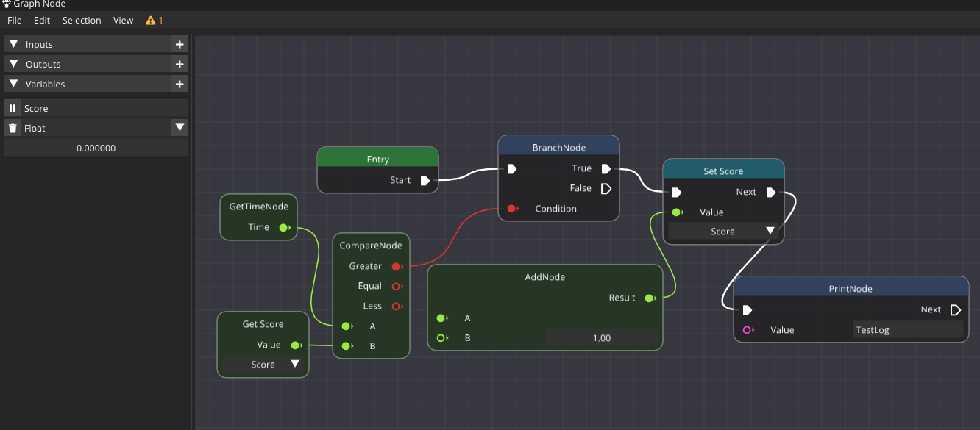Viewport: 980px width, 430px height.
Task: Click the CompareNode Less output pin
Action: click(397, 307)
